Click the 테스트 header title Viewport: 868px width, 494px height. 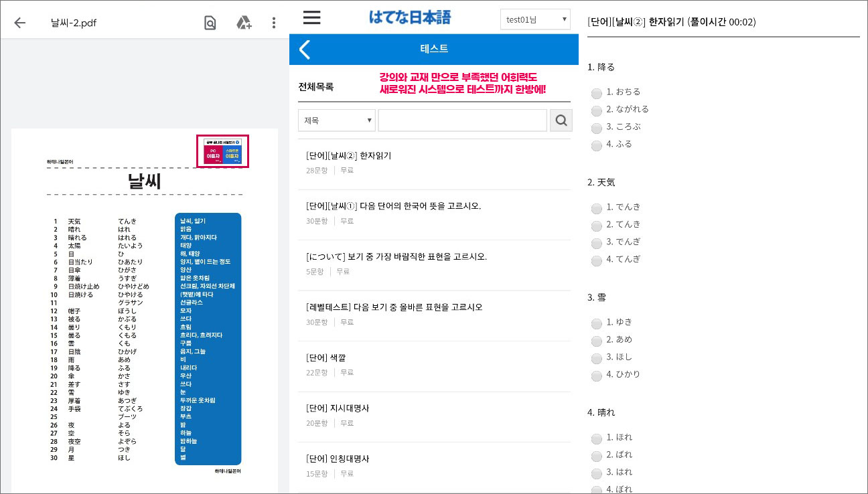(434, 49)
